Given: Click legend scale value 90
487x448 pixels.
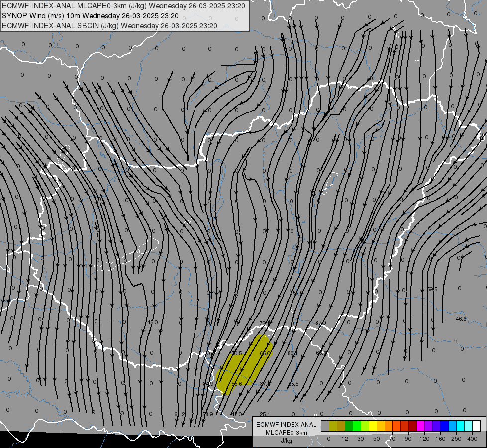Looking at the screenshot, I should pos(408,439).
